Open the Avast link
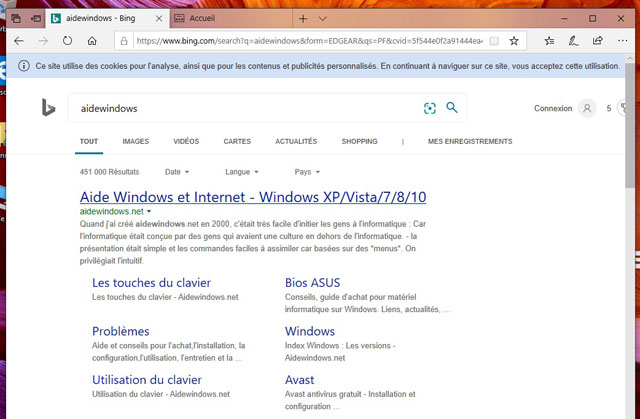The width and height of the screenshot is (640, 419). point(300,380)
